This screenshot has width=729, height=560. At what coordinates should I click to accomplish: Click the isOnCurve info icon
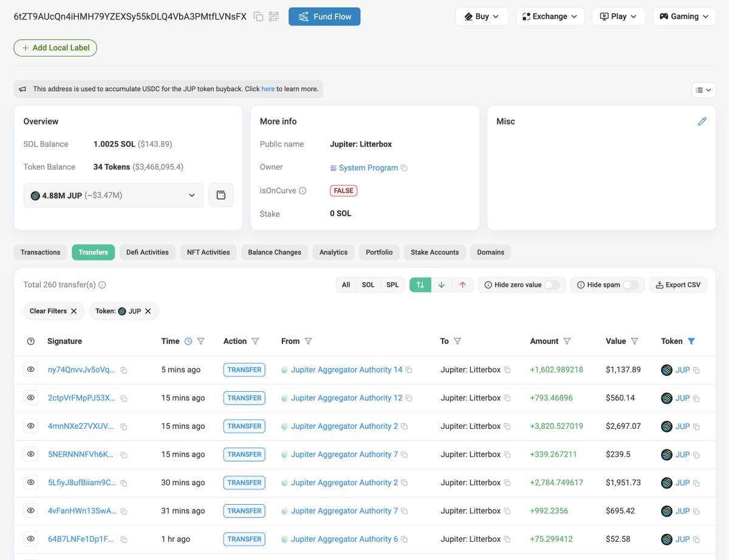tap(303, 191)
